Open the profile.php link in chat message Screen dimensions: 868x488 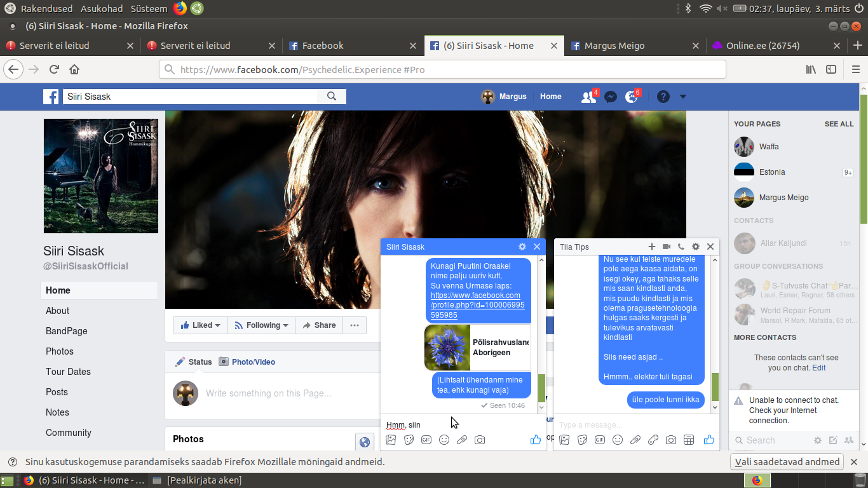(x=477, y=305)
